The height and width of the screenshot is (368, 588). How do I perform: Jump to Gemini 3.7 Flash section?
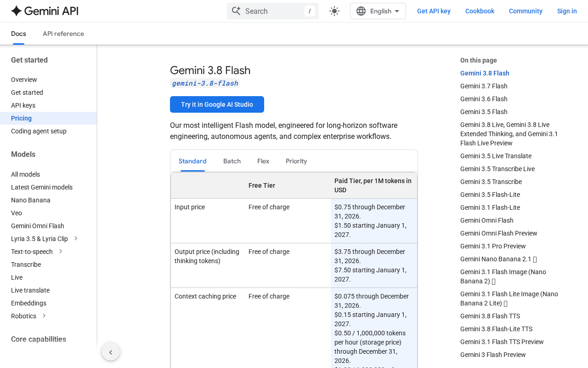click(x=484, y=86)
